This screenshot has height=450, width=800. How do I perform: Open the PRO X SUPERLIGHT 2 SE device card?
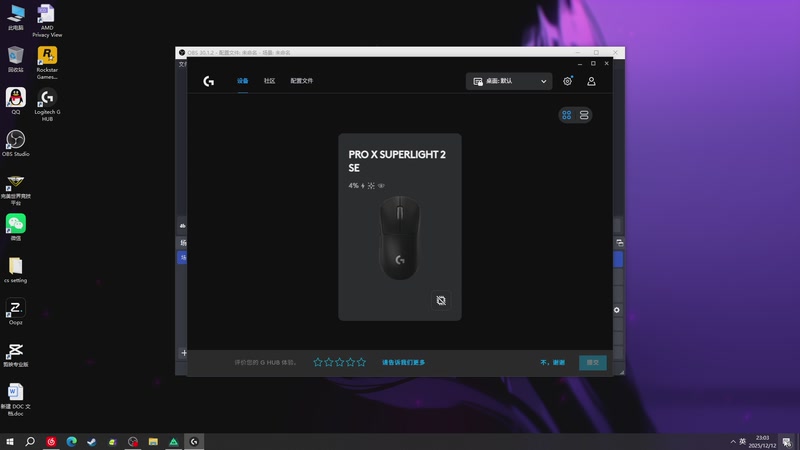pyautogui.click(x=400, y=227)
